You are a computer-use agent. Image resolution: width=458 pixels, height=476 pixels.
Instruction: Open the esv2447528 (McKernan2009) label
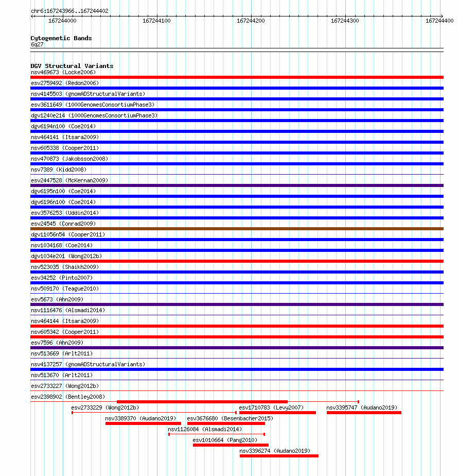(69, 180)
